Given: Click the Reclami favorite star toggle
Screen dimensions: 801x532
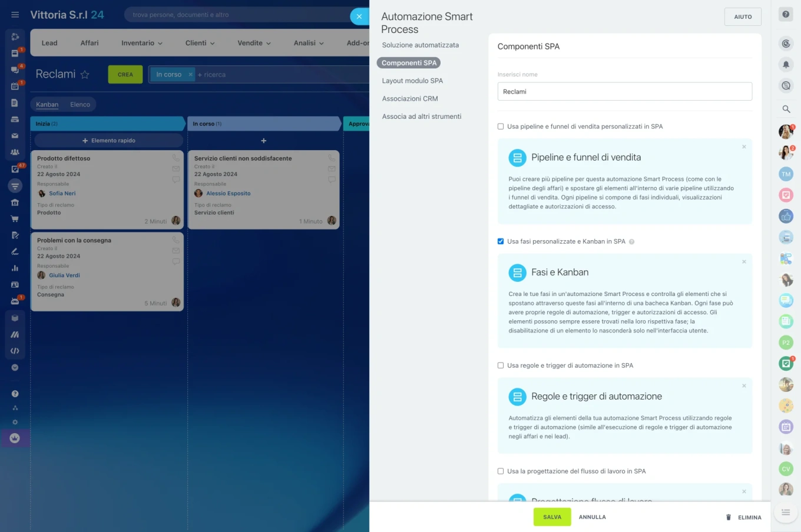Looking at the screenshot, I should (85, 74).
